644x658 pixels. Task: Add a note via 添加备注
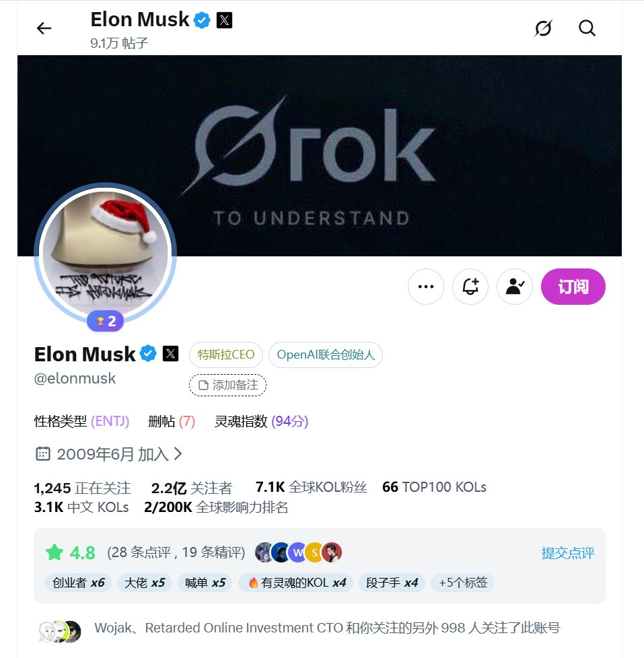pyautogui.click(x=227, y=385)
